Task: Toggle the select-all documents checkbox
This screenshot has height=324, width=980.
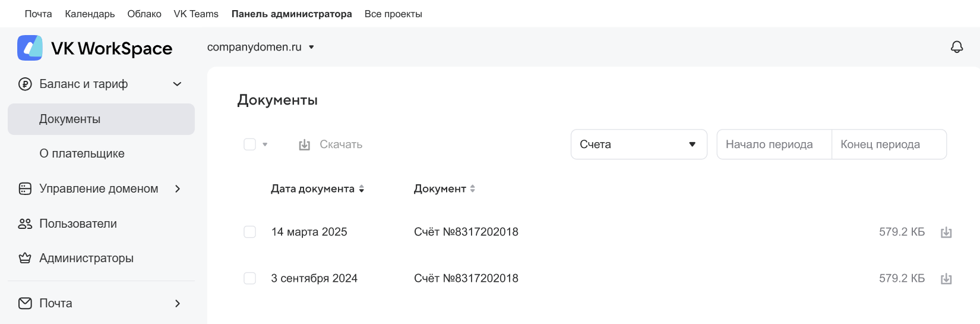Action: point(250,144)
